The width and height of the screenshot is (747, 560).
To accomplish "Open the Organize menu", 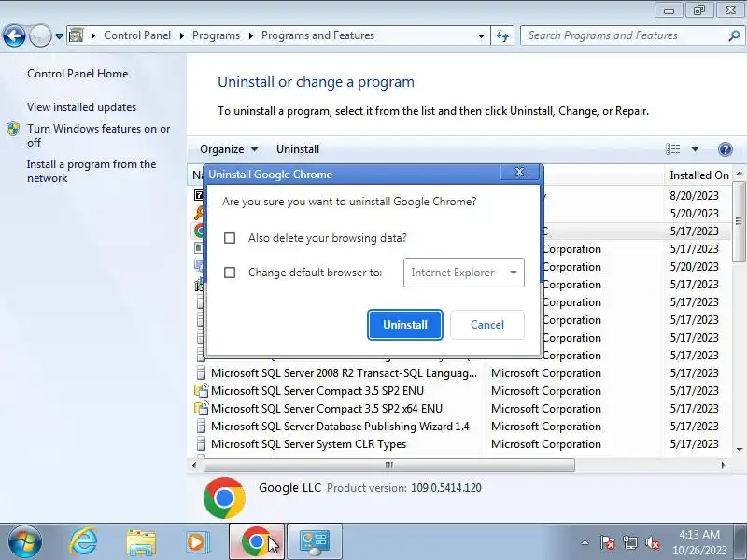I will pos(229,149).
